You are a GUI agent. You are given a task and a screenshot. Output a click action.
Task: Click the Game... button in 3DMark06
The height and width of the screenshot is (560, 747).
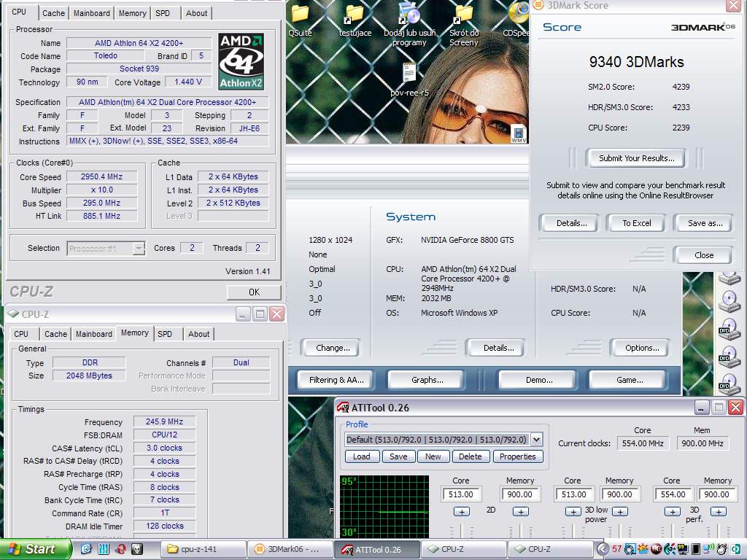tap(630, 379)
